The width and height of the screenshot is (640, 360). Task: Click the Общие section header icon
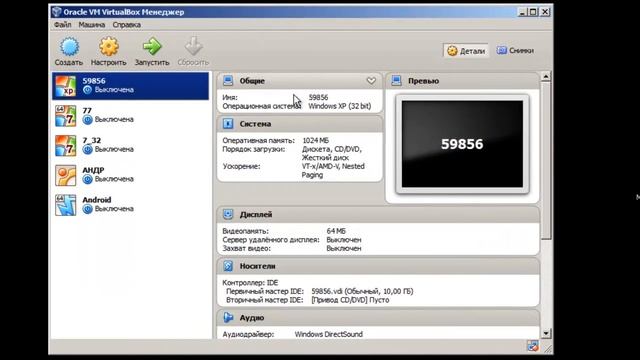(x=228, y=81)
